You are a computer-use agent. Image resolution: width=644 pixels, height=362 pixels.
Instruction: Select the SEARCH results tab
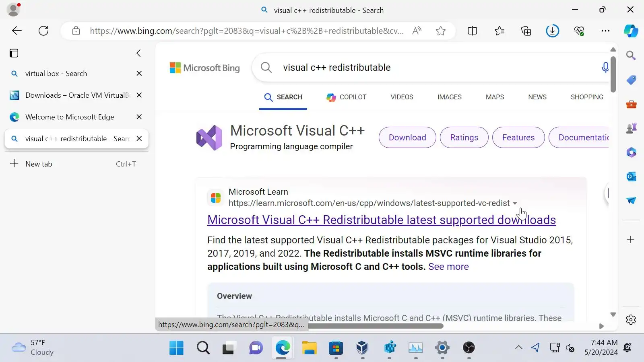click(x=283, y=97)
